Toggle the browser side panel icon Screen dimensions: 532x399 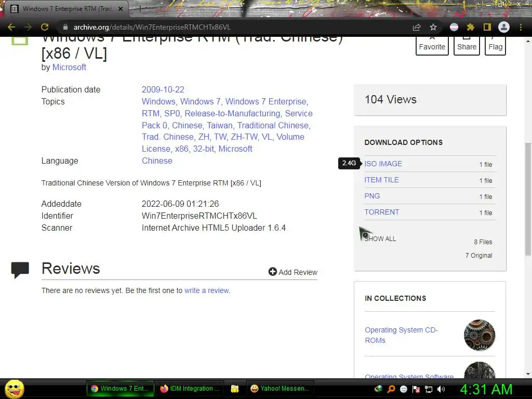click(x=487, y=27)
